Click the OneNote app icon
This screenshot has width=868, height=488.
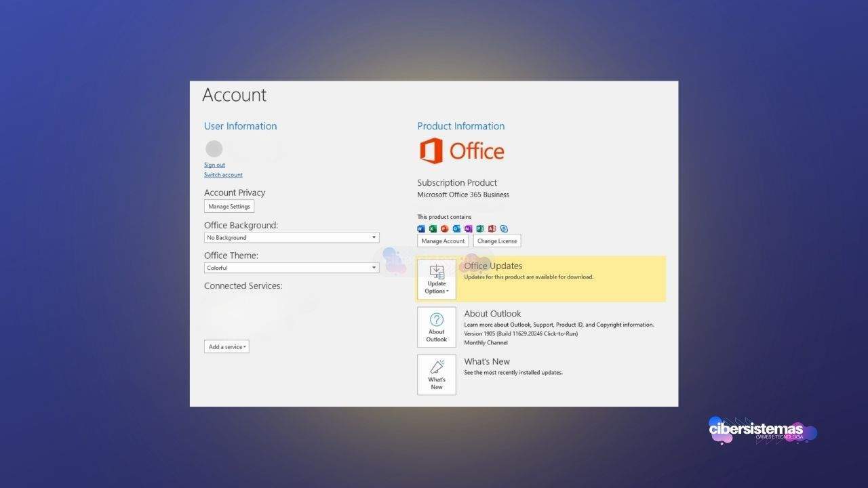(468, 228)
